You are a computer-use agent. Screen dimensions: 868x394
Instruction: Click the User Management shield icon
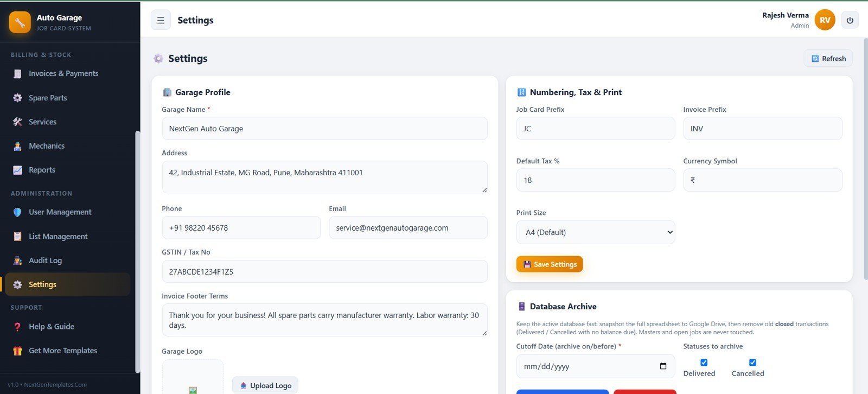(17, 212)
